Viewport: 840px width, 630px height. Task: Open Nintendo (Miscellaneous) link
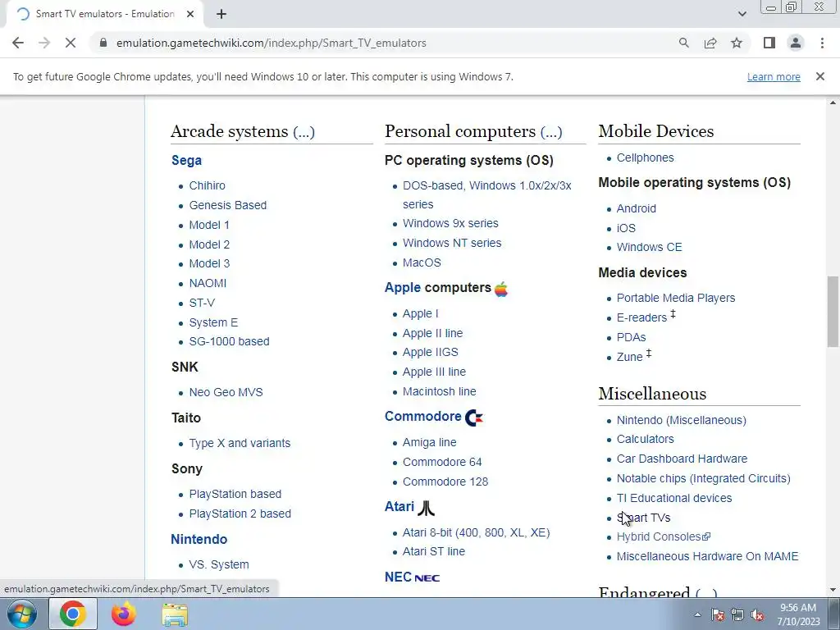point(682,420)
